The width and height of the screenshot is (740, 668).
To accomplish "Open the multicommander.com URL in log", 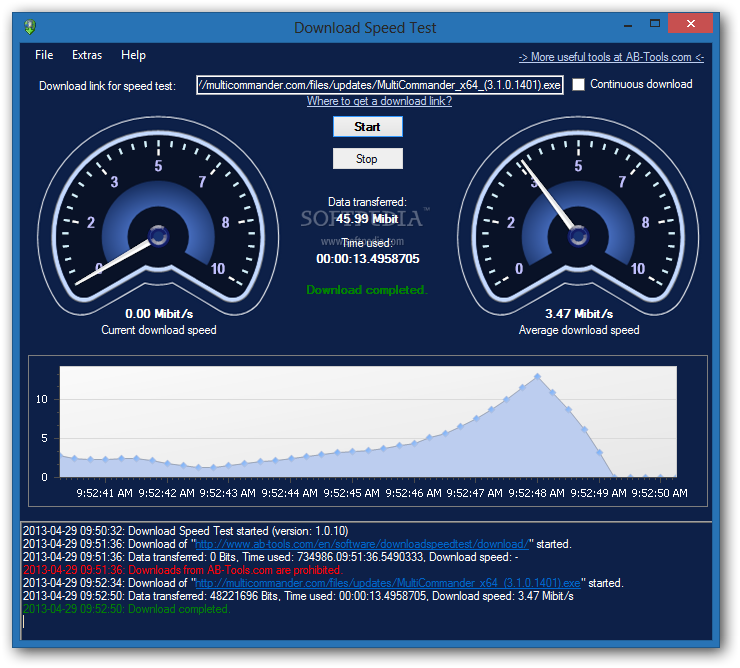I will pyautogui.click(x=388, y=583).
